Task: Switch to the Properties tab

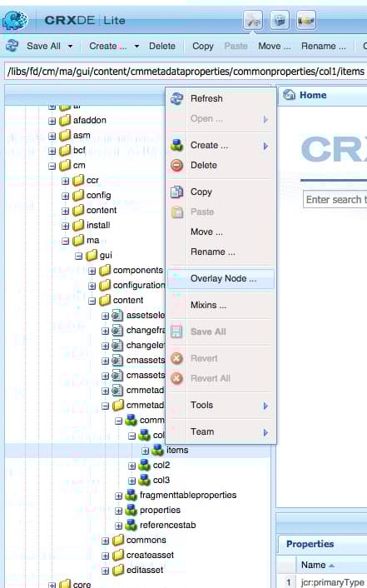Action: coord(310,544)
